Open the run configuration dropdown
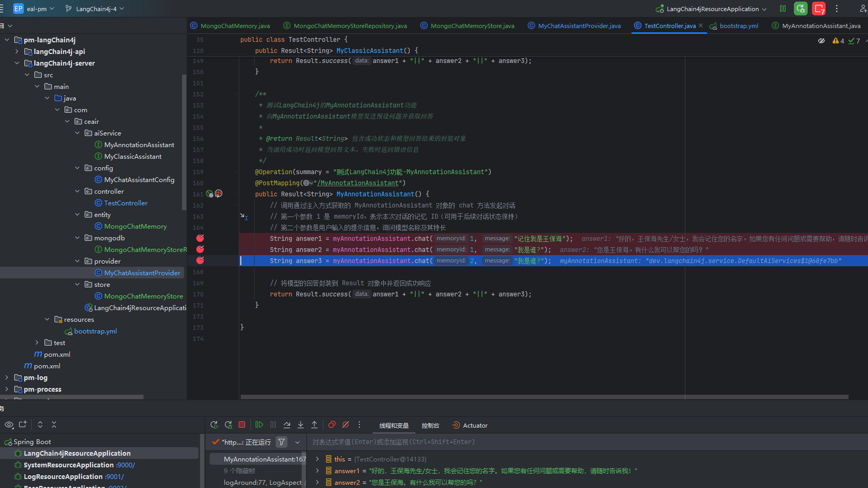 [711, 9]
